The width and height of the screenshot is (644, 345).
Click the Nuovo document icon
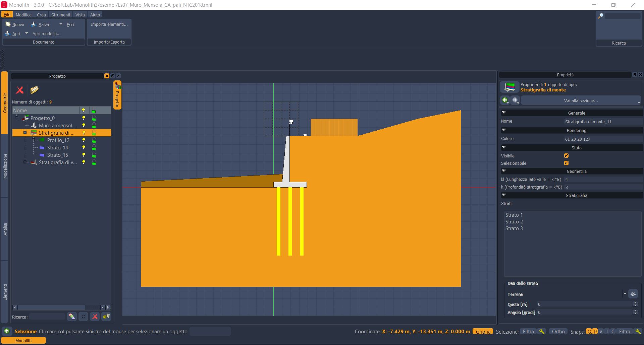(8, 24)
